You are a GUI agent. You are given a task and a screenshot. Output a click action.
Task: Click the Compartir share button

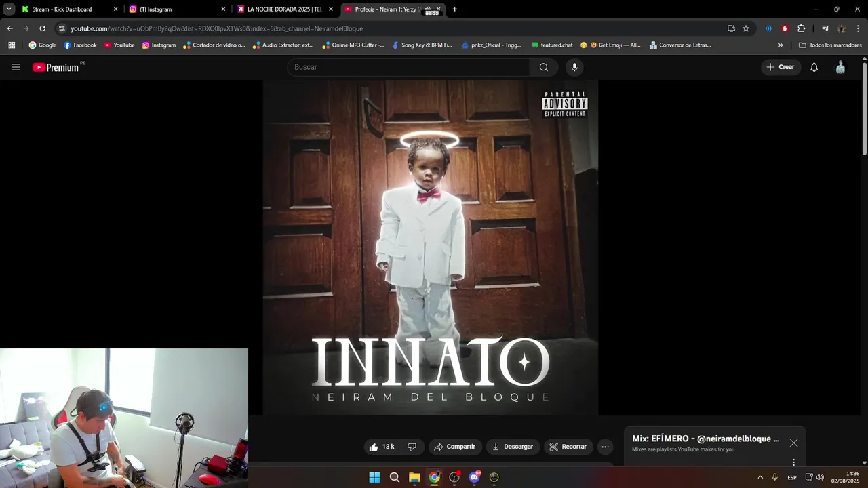point(455,447)
